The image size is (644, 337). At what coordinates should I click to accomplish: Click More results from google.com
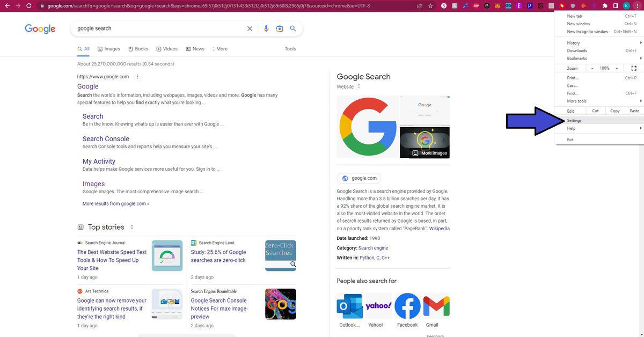(115, 203)
